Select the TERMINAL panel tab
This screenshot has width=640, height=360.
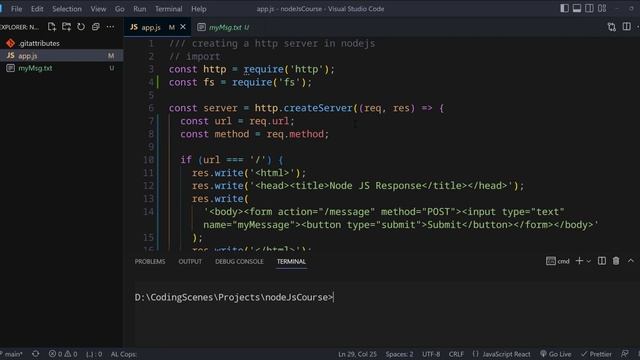[291, 262]
